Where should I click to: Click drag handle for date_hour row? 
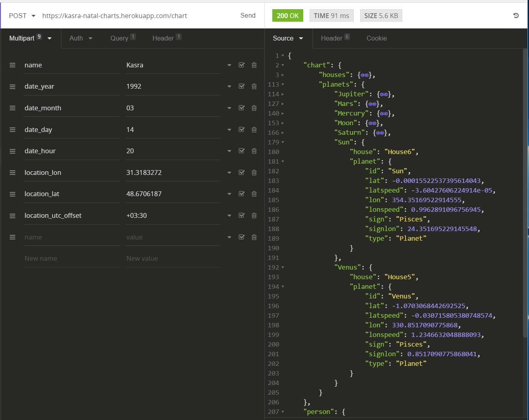(12, 151)
